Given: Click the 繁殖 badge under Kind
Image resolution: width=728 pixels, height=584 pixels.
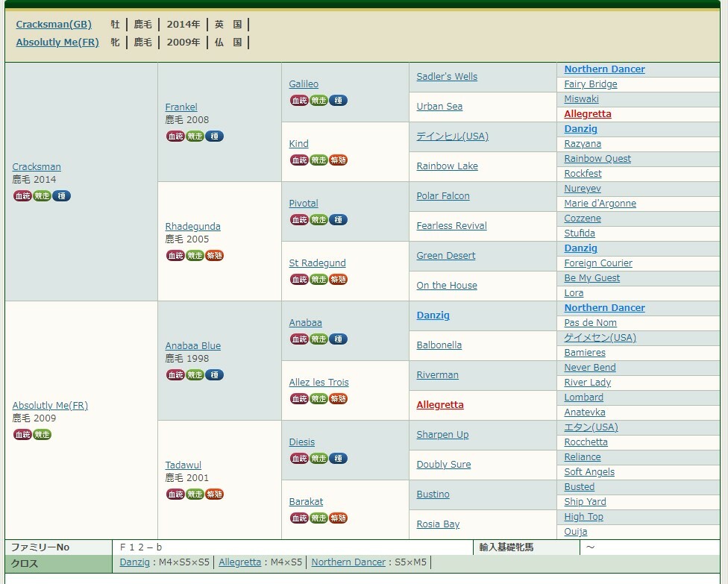Looking at the screenshot, I should tap(338, 160).
